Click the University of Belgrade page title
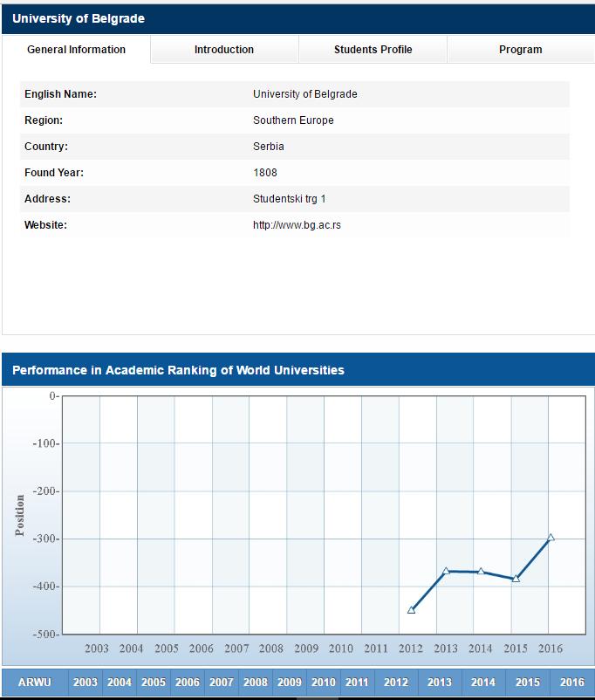This screenshot has width=595, height=700. point(79,18)
